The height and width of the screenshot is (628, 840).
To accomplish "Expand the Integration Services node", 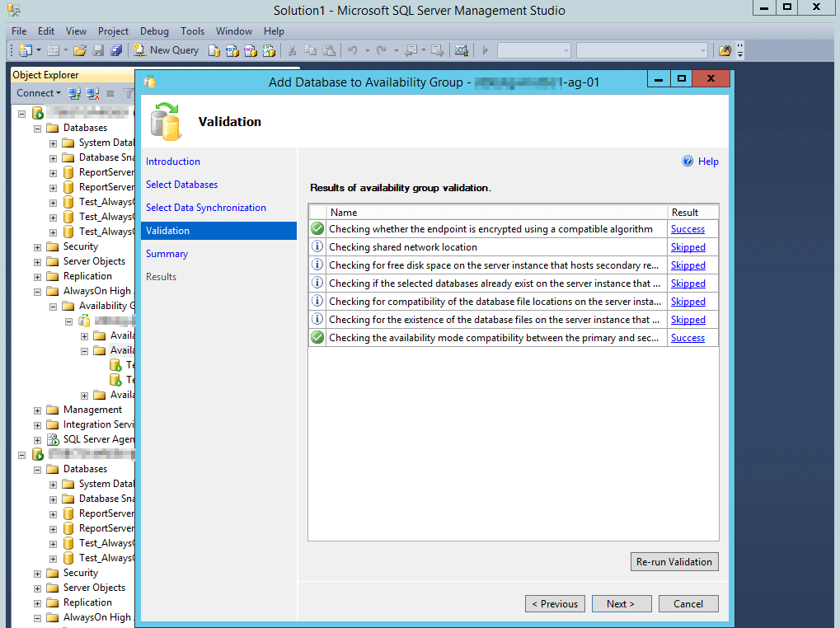I will (37, 425).
